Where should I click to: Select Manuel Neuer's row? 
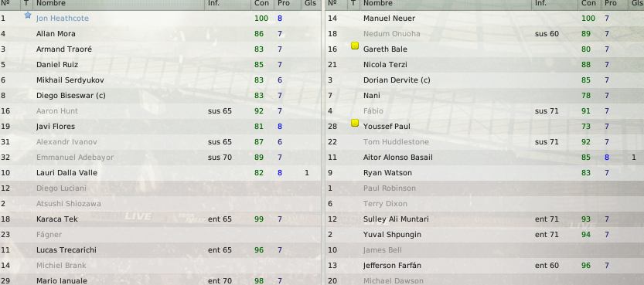pyautogui.click(x=485, y=19)
